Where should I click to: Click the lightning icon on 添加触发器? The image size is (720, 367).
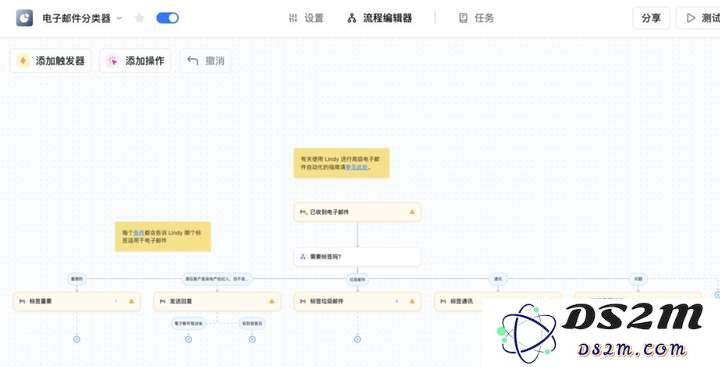tap(23, 61)
